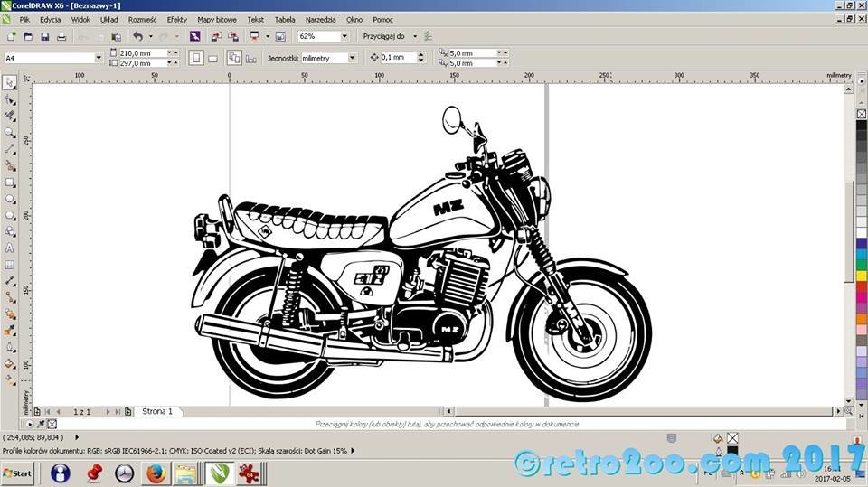Click the Save icon in toolbar

click(44, 36)
